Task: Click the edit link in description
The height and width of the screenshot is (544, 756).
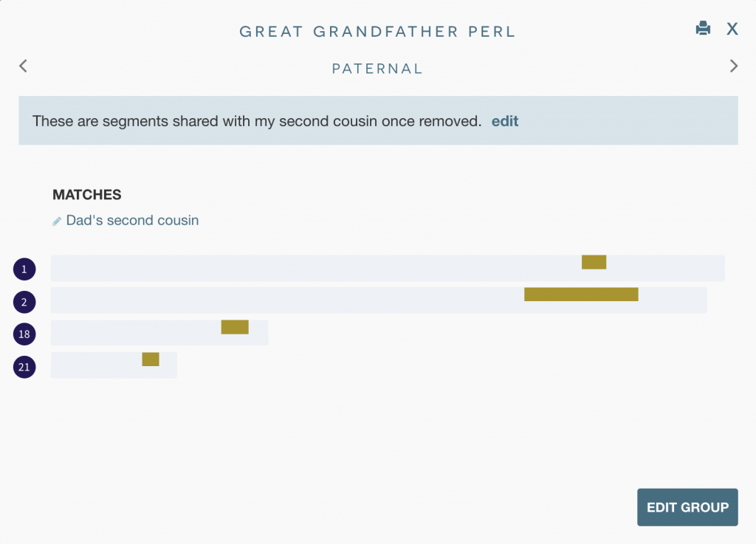Action: tap(505, 121)
